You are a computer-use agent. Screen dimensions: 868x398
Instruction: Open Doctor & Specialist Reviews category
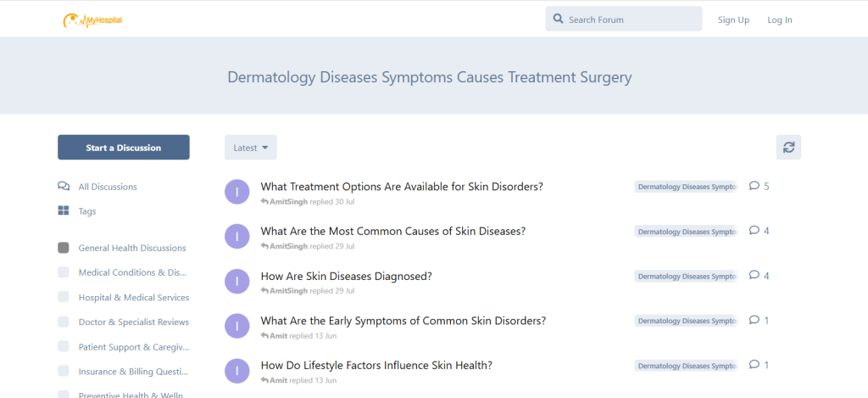tap(133, 322)
